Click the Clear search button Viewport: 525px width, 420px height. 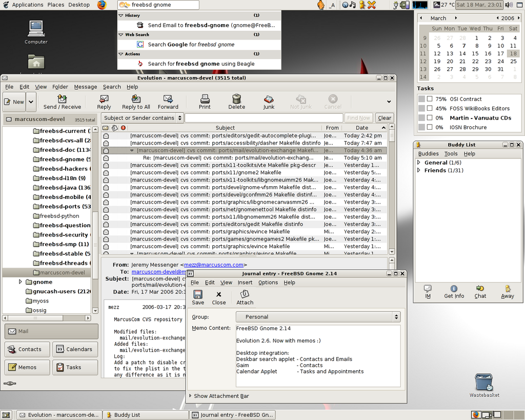[x=385, y=118]
